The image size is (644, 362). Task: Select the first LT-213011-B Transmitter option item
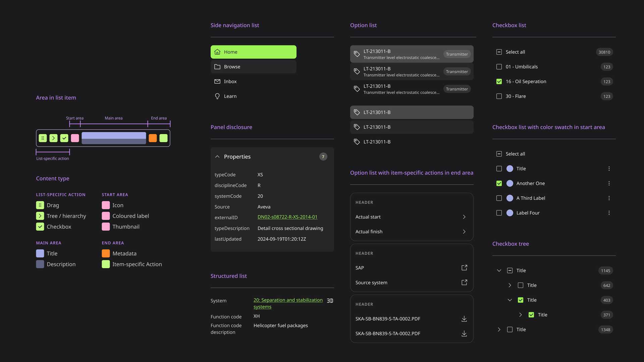tap(412, 54)
